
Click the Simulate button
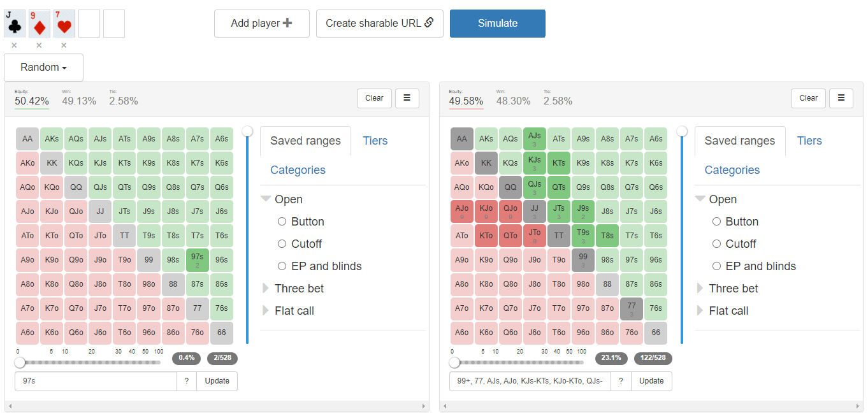click(x=497, y=24)
